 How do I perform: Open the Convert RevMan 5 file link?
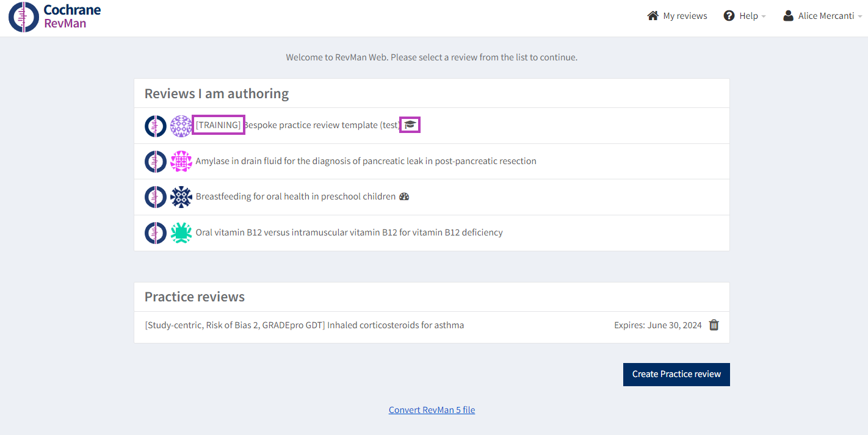[x=432, y=410]
